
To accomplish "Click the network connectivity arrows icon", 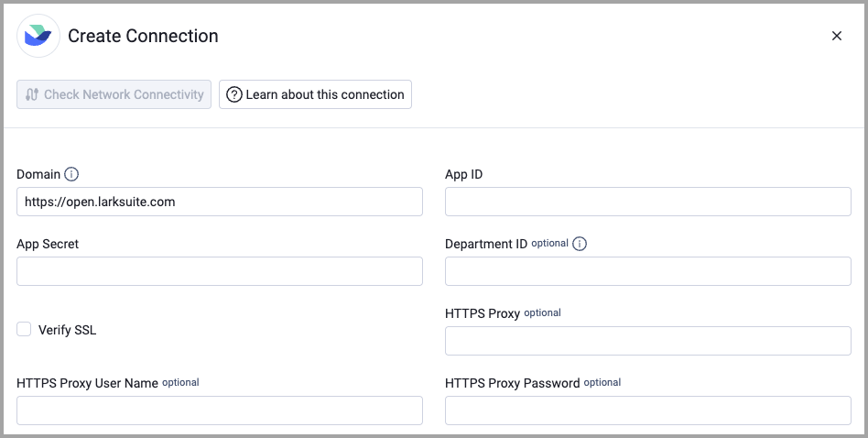I will [x=32, y=94].
